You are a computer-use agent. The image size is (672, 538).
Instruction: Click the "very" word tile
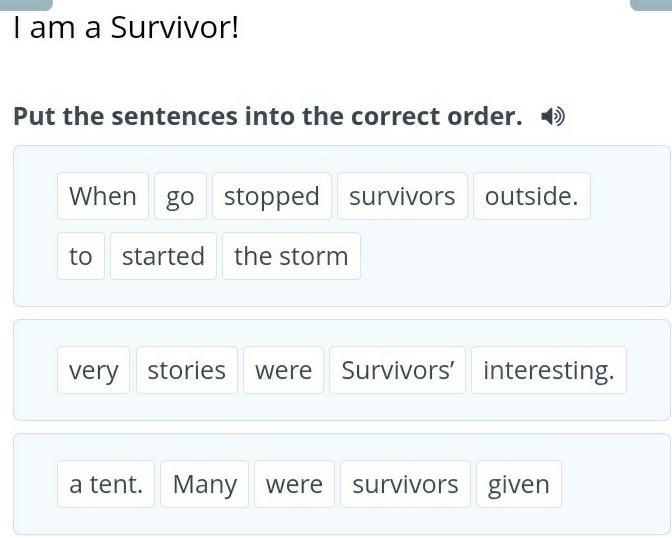pyautogui.click(x=93, y=370)
